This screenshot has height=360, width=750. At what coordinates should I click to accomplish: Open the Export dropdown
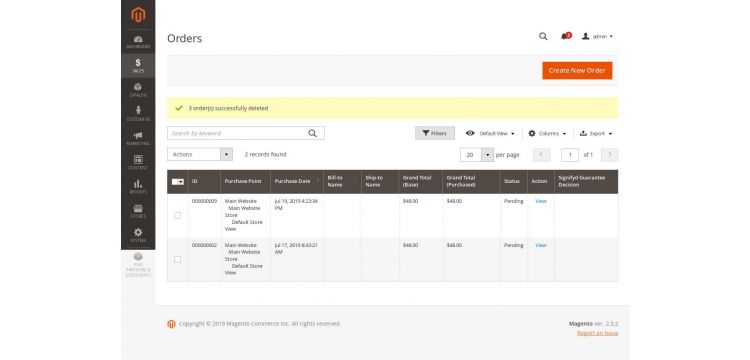click(x=596, y=133)
